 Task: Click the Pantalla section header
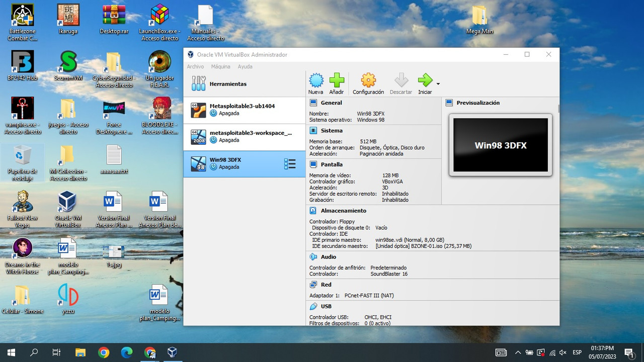tap(332, 164)
